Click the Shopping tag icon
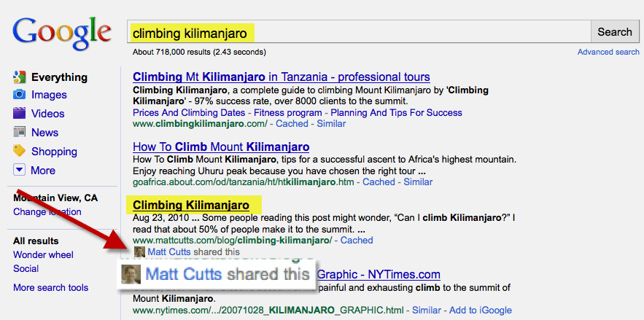Viewport: 644px width, 320px height. [x=19, y=151]
